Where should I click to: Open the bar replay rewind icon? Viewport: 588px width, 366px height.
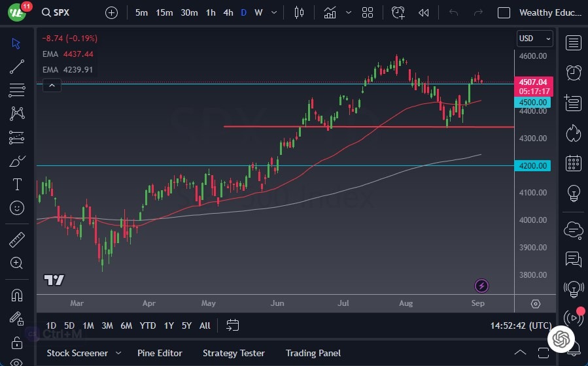pyautogui.click(x=424, y=12)
